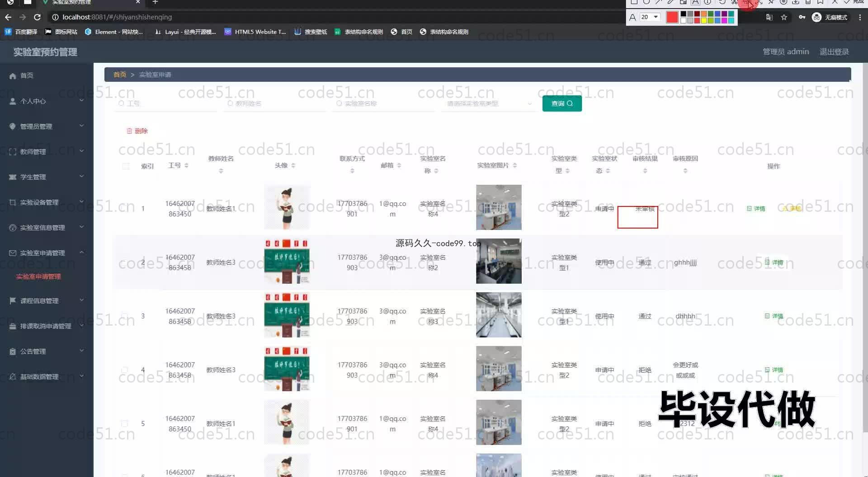
Task: Open the 请选择实验室类型 dropdown
Action: click(x=489, y=103)
